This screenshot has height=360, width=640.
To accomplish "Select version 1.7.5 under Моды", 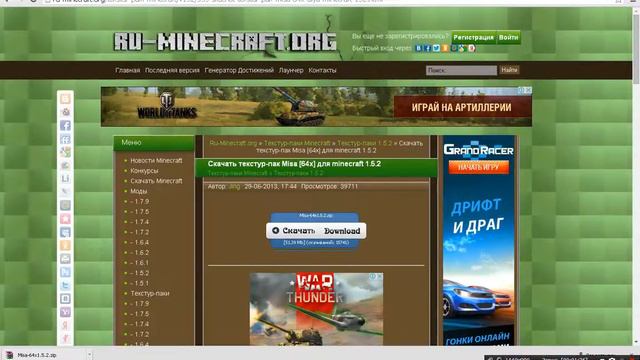I will point(140,212).
